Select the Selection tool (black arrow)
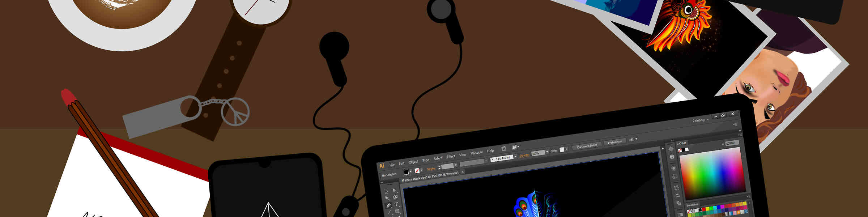Screen dimensions: 868x217 click(x=386, y=191)
